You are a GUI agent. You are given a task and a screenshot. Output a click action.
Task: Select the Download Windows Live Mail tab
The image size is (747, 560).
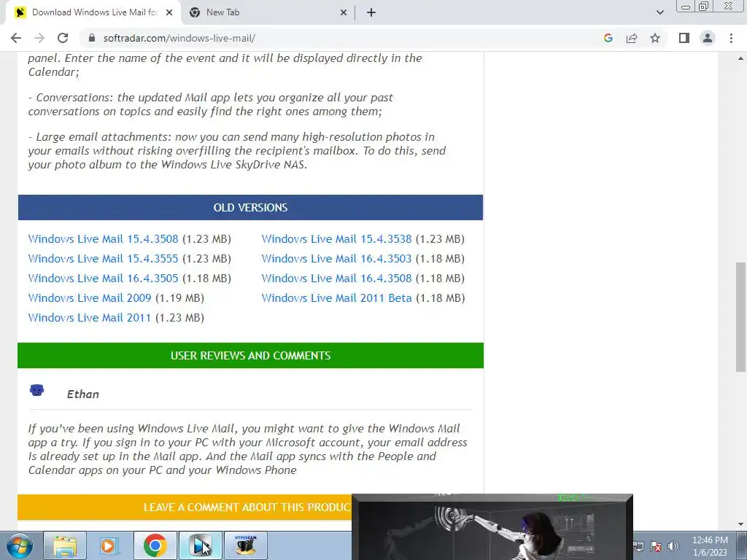pos(93,12)
